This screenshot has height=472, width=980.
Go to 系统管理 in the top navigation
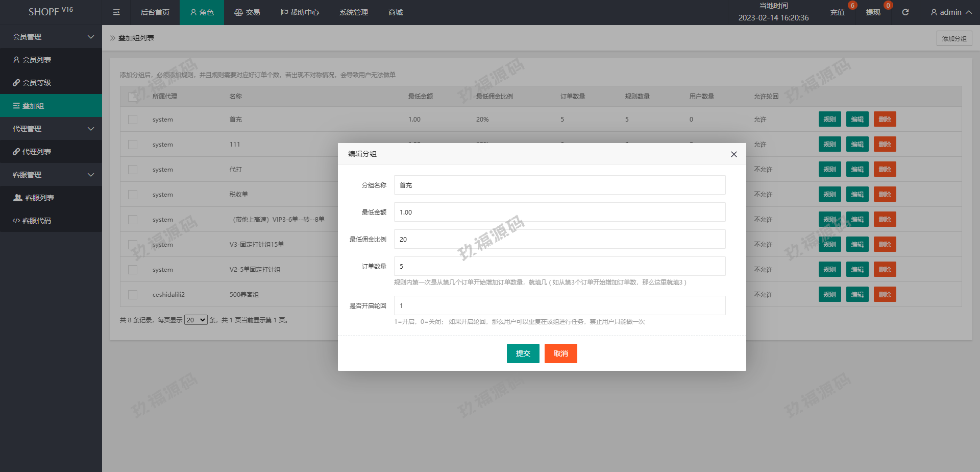(353, 12)
